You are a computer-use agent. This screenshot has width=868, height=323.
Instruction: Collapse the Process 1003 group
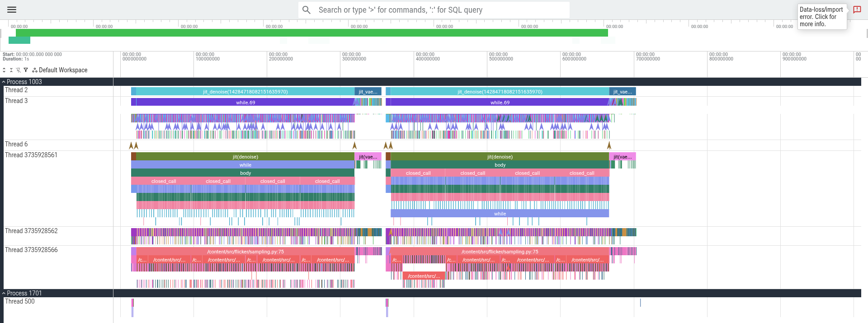click(4, 82)
